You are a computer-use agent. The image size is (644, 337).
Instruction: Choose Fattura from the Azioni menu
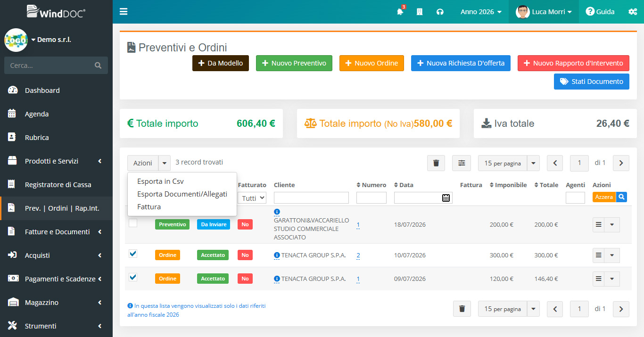(x=149, y=207)
